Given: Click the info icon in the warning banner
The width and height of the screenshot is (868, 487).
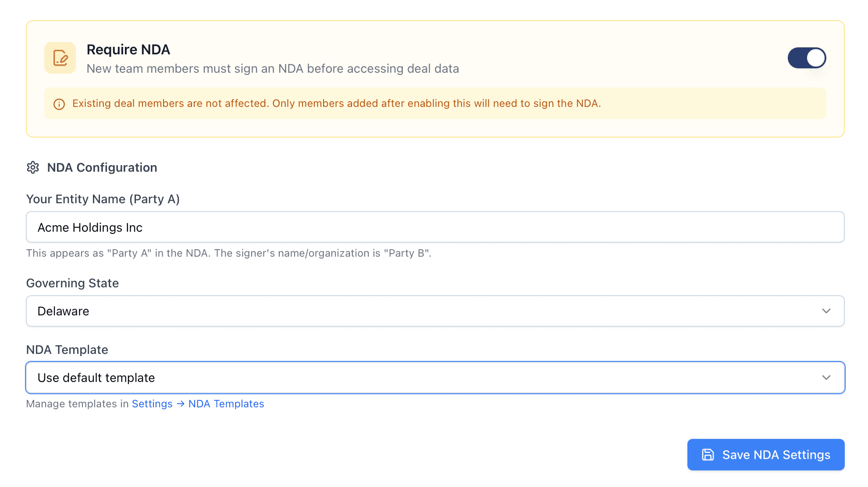Looking at the screenshot, I should pyautogui.click(x=59, y=104).
